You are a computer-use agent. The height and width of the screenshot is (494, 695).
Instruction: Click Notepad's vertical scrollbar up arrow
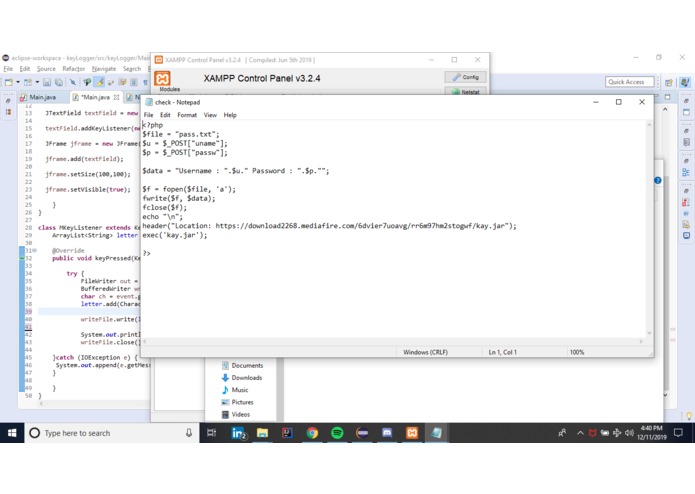pos(649,125)
